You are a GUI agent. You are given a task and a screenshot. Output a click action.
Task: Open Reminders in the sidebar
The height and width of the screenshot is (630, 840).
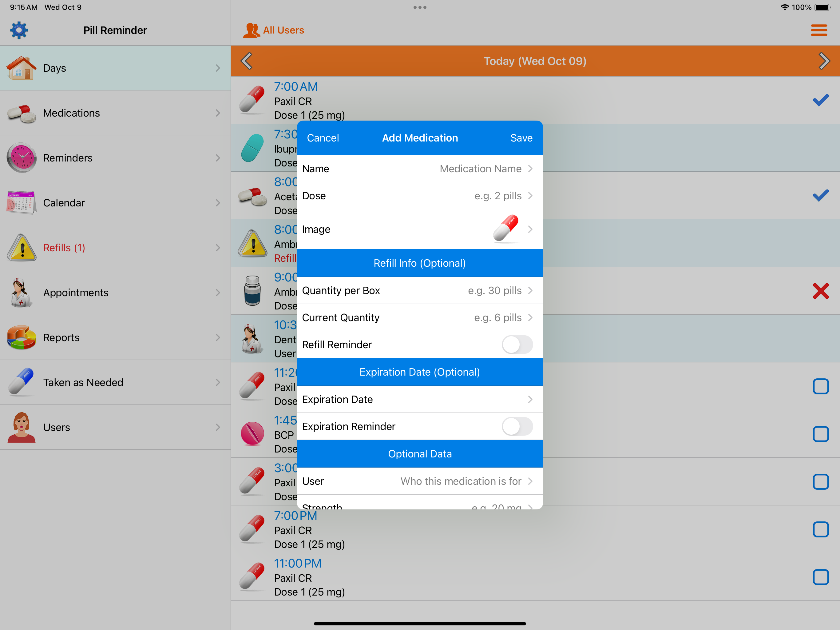[115, 158]
